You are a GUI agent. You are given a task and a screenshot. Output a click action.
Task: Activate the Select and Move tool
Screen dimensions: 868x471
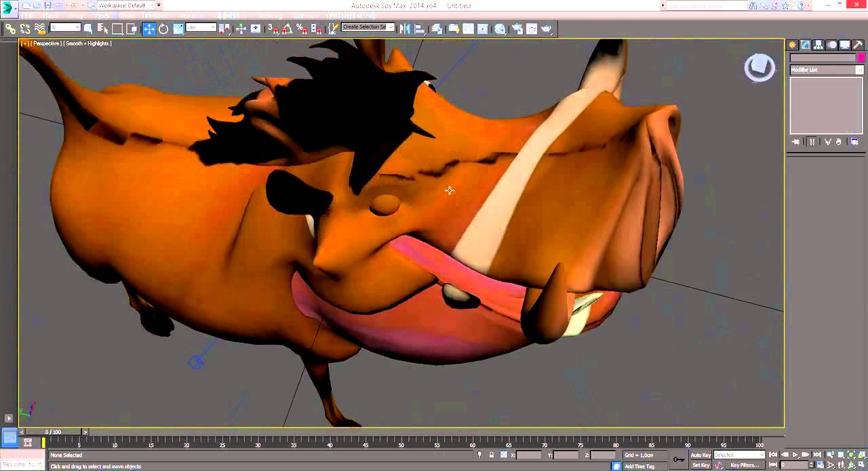coord(149,29)
